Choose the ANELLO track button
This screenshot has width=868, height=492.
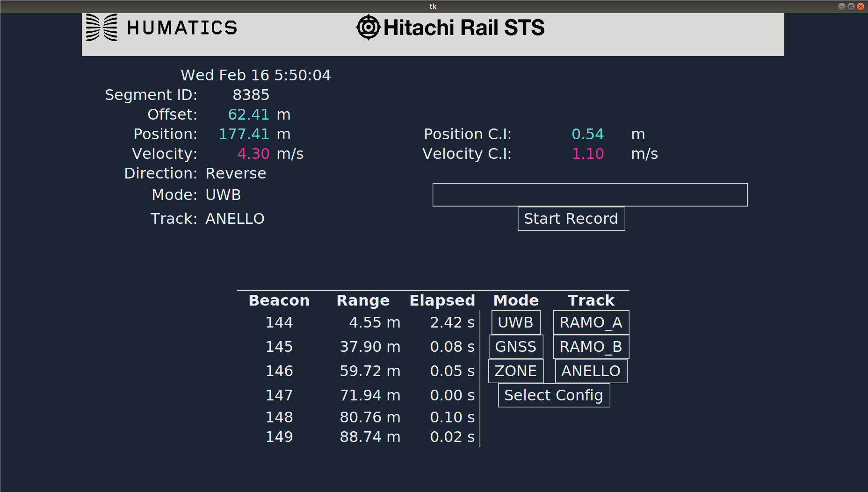click(591, 371)
